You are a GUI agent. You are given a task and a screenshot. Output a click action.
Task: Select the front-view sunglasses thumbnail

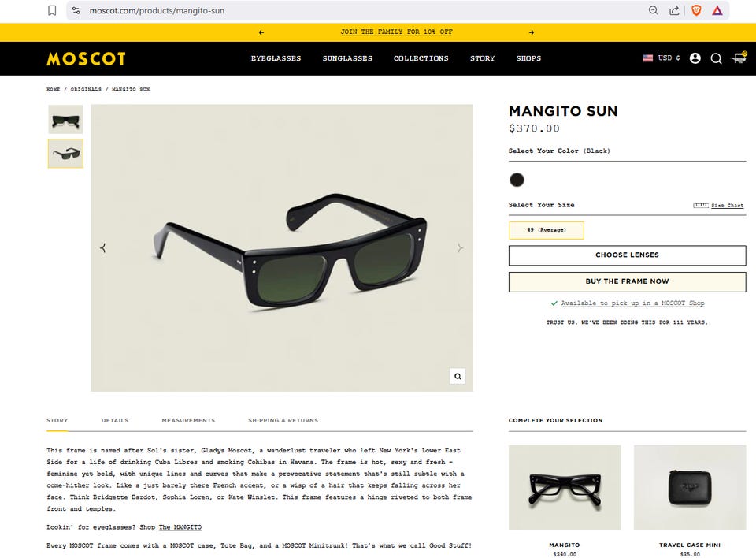click(65, 119)
